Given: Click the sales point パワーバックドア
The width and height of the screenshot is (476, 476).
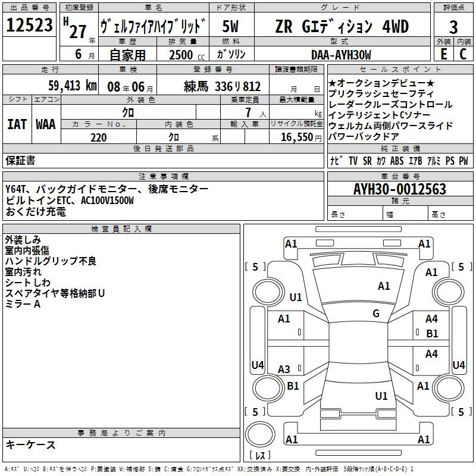Looking at the screenshot, I should (364, 136).
